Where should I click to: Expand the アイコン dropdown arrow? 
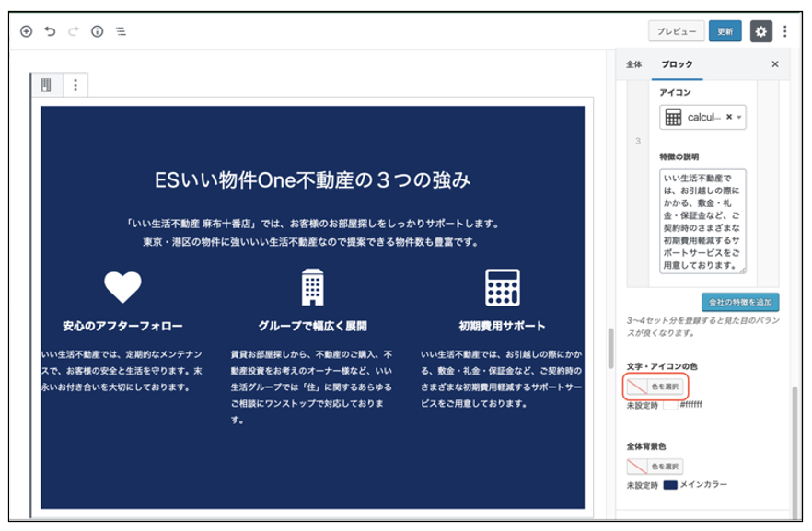tap(740, 118)
